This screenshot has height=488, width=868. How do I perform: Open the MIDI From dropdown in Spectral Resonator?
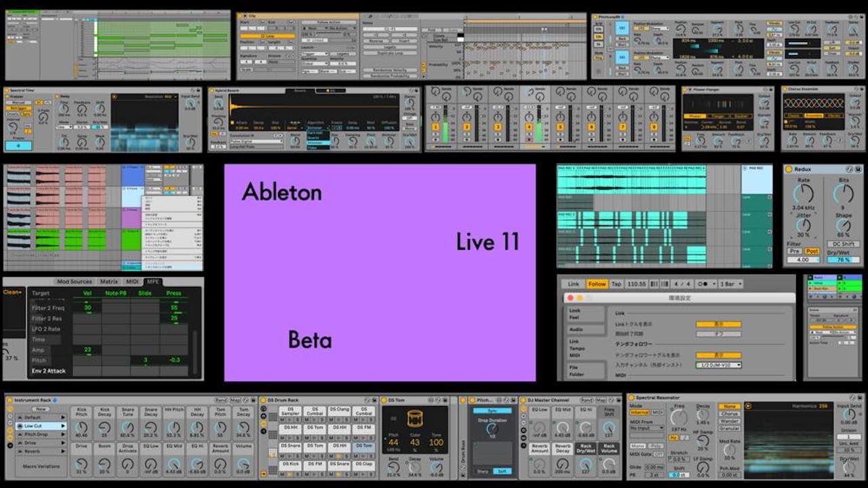pos(647,428)
